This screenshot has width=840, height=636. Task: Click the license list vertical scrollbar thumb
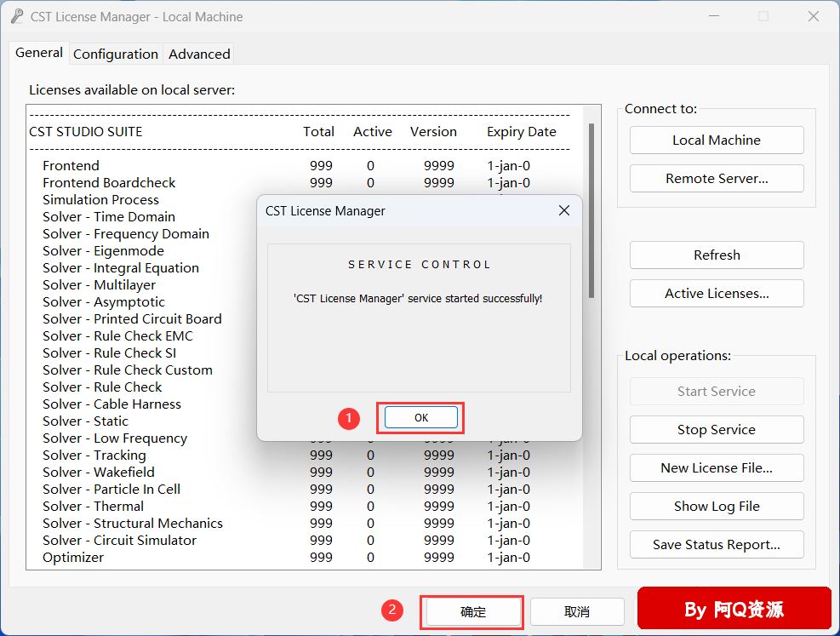(x=591, y=210)
